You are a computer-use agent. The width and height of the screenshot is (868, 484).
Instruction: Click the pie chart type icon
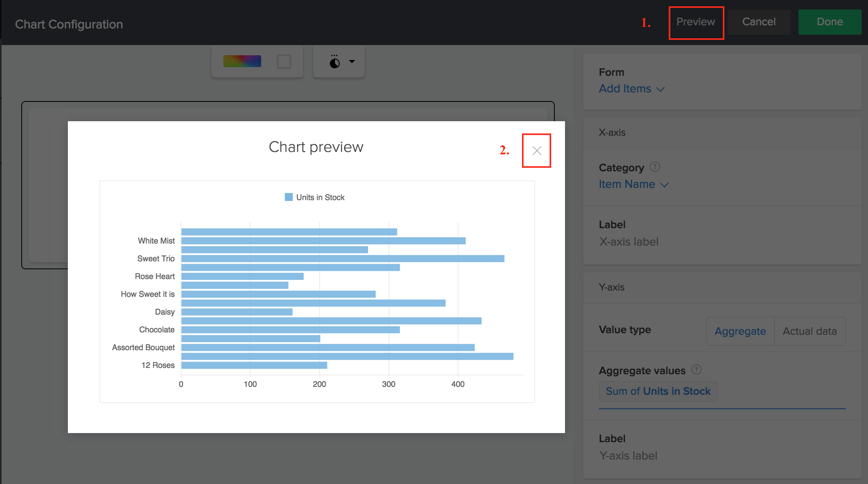335,62
